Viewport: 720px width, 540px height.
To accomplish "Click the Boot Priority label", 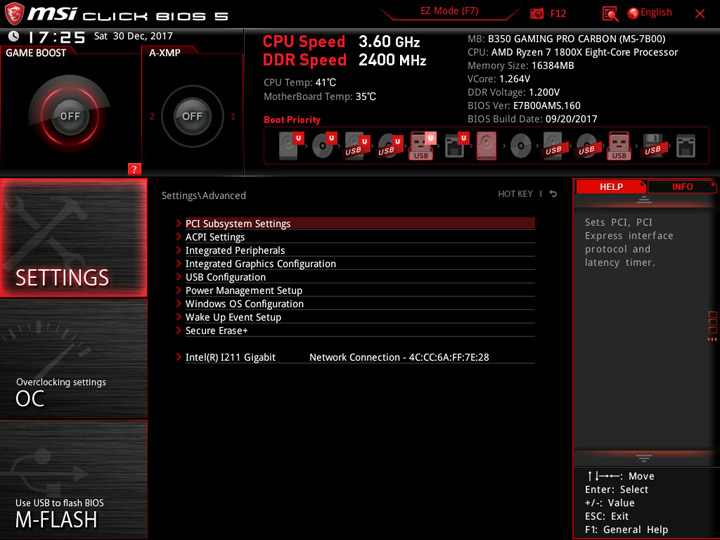I will (x=292, y=119).
